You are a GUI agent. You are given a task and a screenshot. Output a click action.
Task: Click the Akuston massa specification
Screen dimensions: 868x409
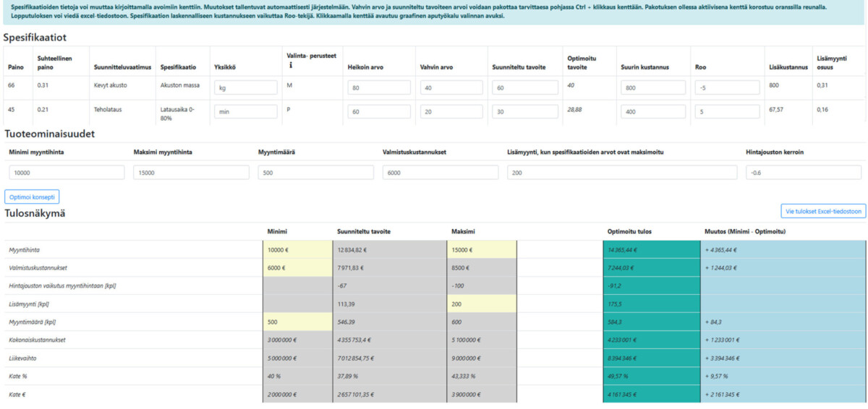click(x=179, y=85)
